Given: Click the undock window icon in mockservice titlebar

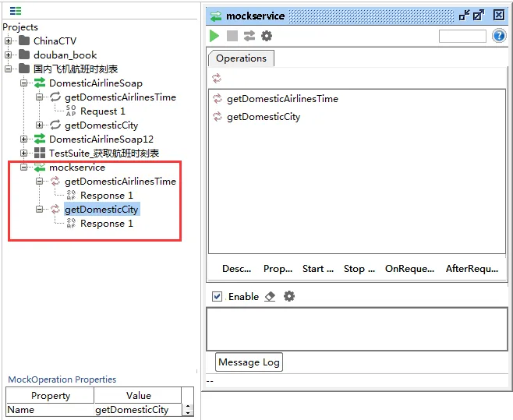Looking at the screenshot, I should point(464,15).
